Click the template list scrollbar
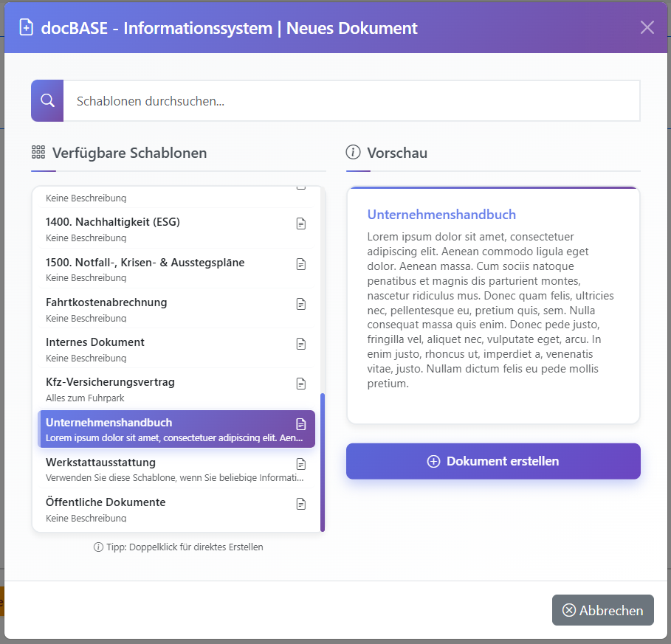 pos(323,462)
